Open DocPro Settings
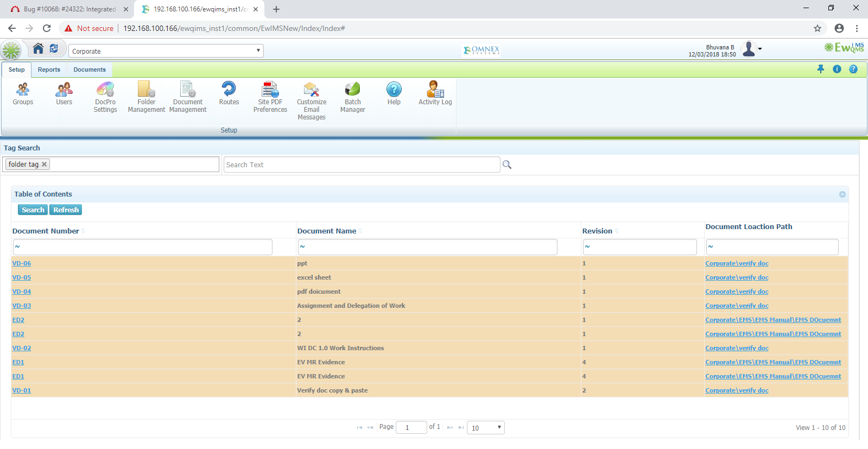Image resolution: width=868 pixels, height=449 pixels. pos(105,97)
